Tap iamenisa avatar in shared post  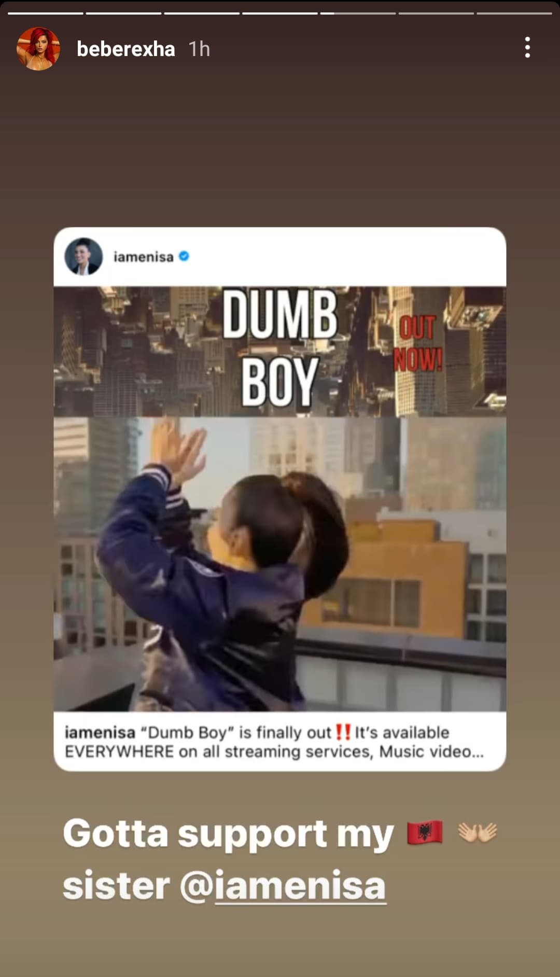tap(83, 257)
